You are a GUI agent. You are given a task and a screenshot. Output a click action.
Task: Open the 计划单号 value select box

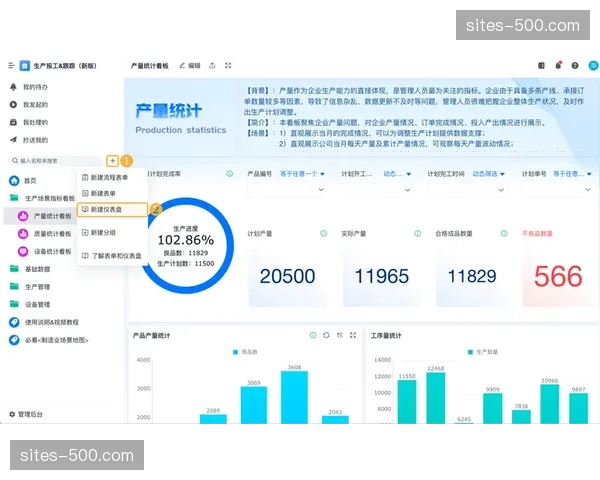558,189
